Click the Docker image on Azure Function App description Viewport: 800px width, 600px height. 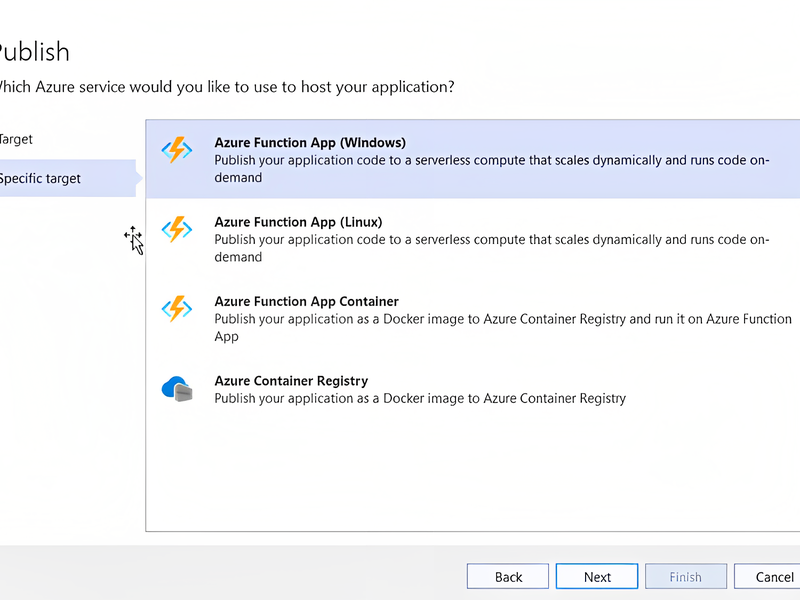tap(503, 328)
